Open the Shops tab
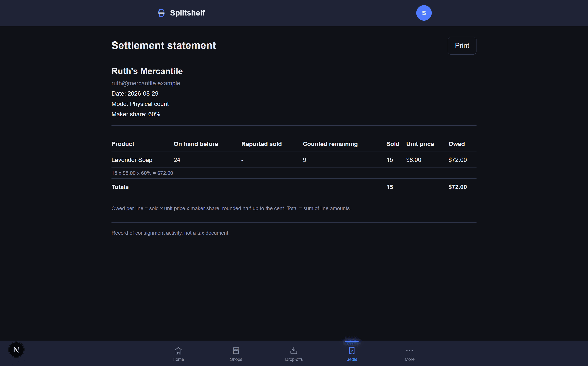 click(x=236, y=354)
